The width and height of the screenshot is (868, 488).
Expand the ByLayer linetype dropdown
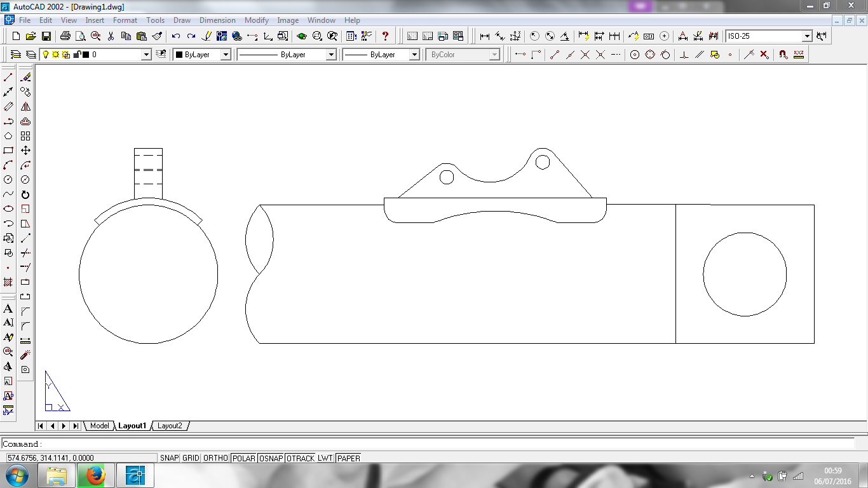[x=330, y=55]
